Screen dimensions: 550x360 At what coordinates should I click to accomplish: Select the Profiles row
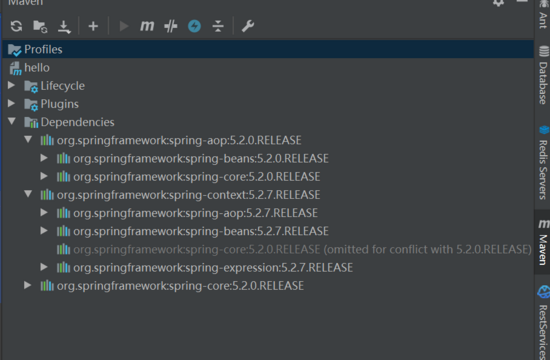pos(268,49)
